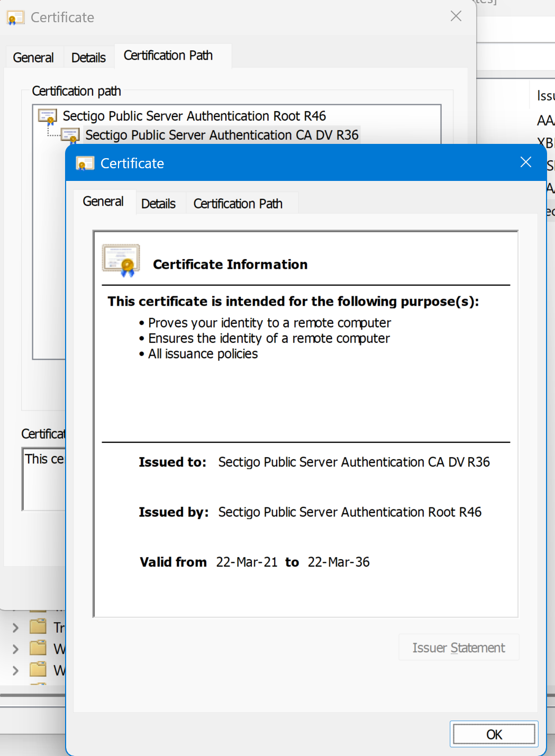Switch to the Details tab in the front dialog
This screenshot has width=555, height=756.
[x=158, y=204]
